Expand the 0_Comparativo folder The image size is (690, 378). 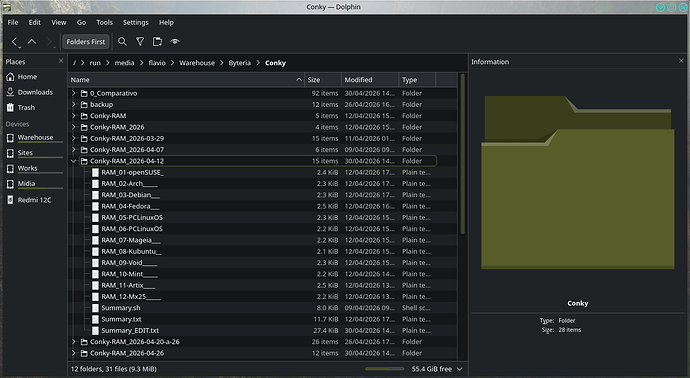(74, 93)
